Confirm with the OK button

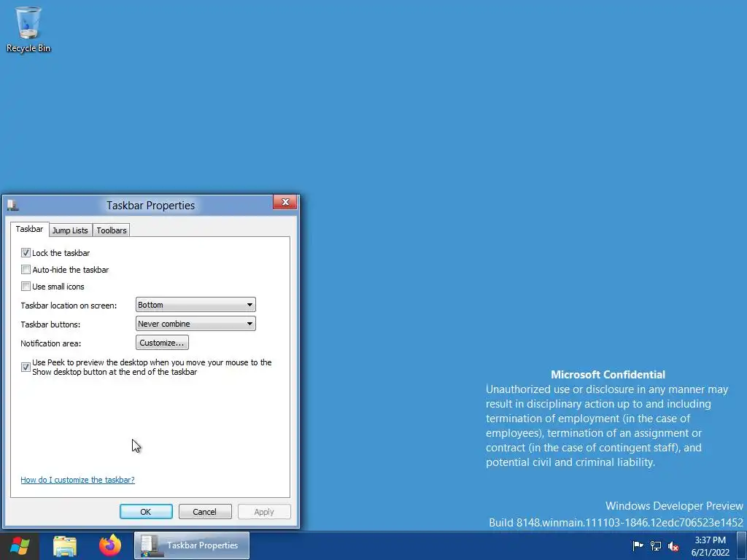[x=146, y=512]
